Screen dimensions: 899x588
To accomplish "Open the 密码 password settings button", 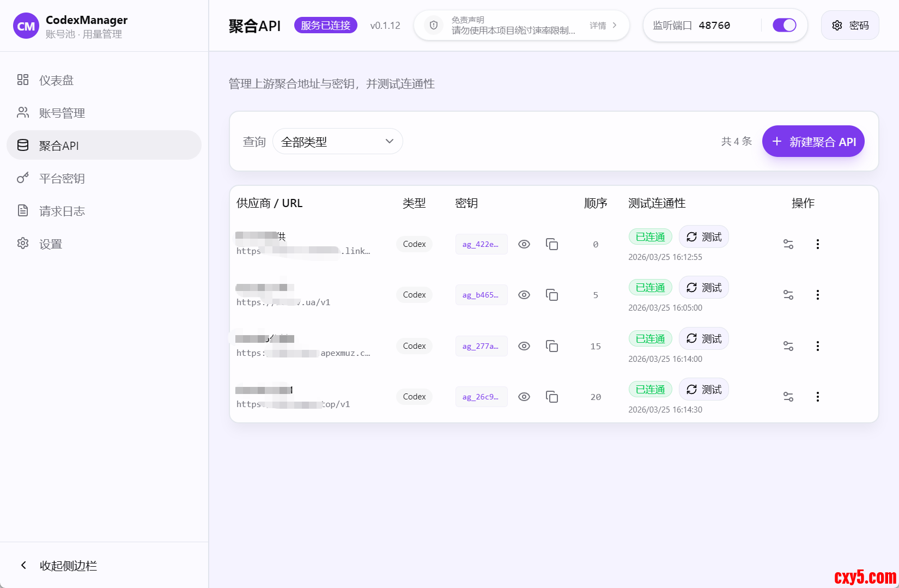I will pos(850,25).
